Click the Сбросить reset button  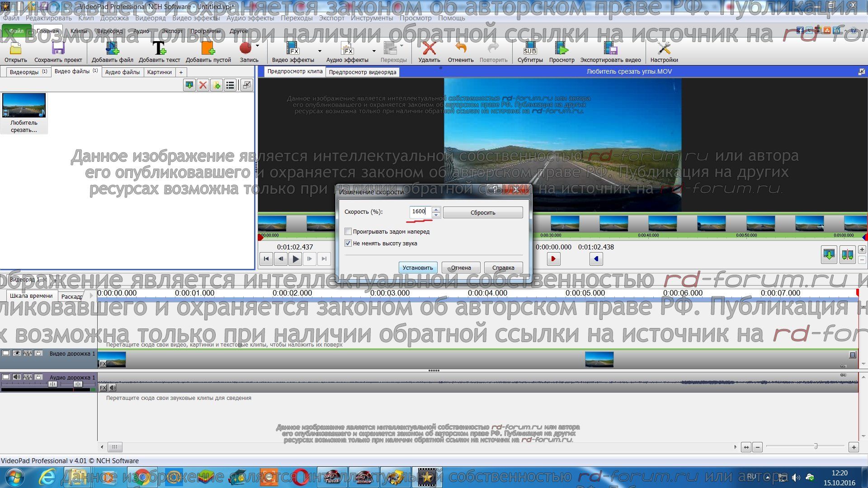(x=483, y=212)
